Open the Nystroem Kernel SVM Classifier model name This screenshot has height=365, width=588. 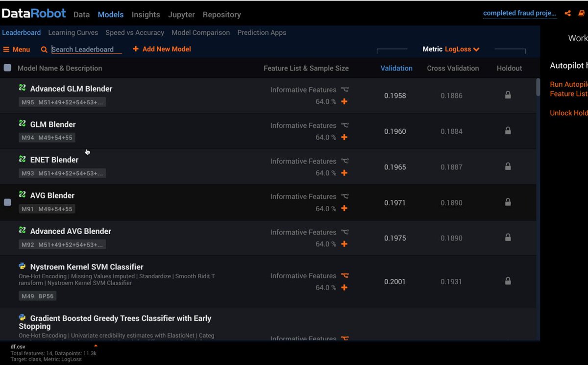click(87, 267)
